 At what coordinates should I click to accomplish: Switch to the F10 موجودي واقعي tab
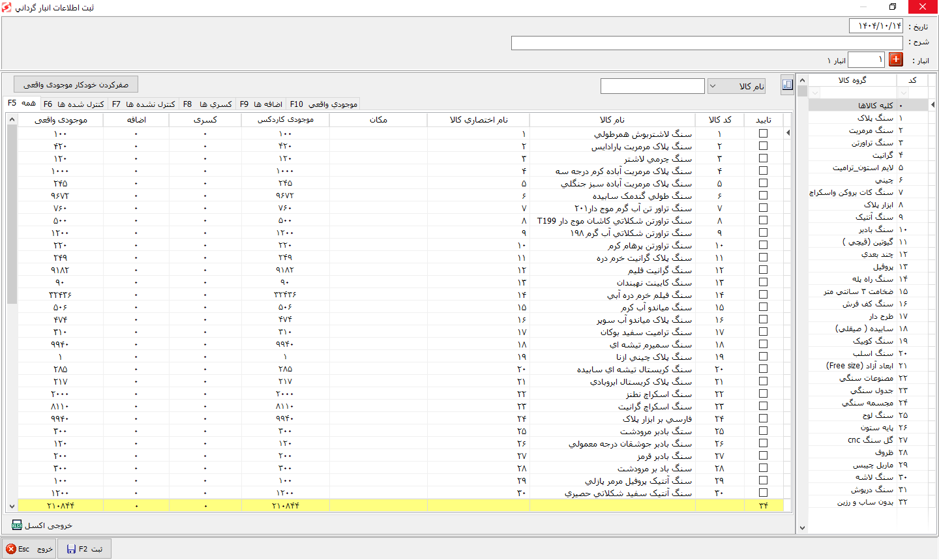point(323,104)
